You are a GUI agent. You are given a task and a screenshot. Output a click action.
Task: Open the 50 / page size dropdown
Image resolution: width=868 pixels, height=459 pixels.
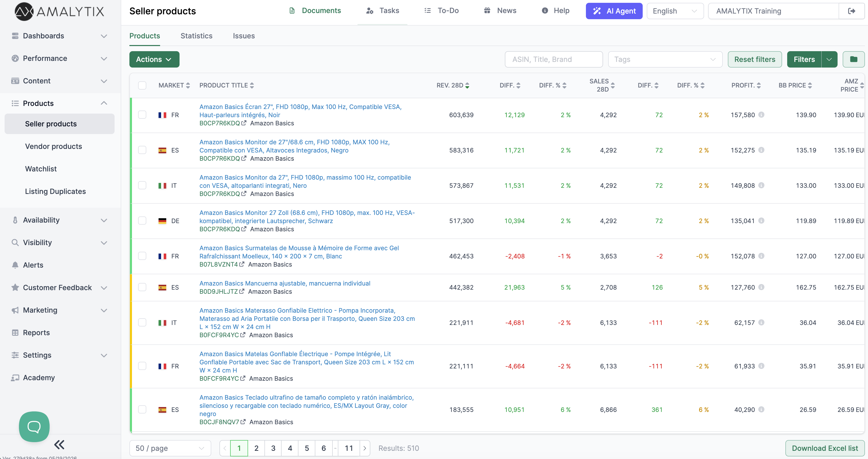pos(170,448)
